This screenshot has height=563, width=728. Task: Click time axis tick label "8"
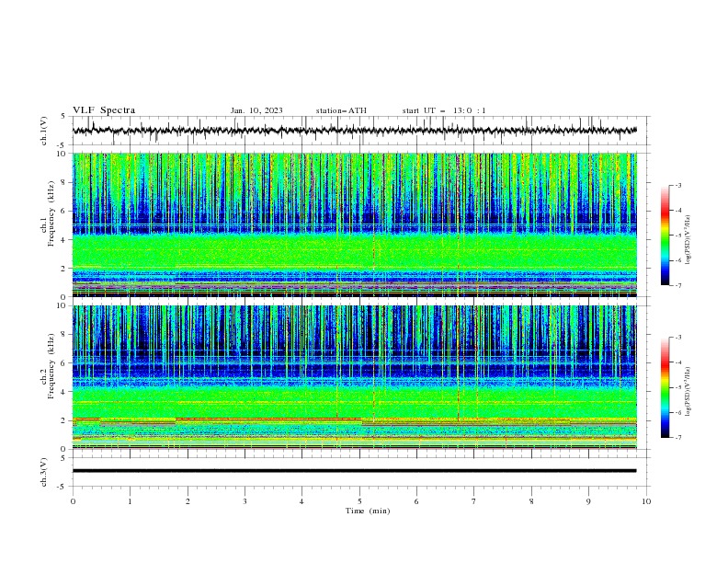pyautogui.click(x=531, y=501)
